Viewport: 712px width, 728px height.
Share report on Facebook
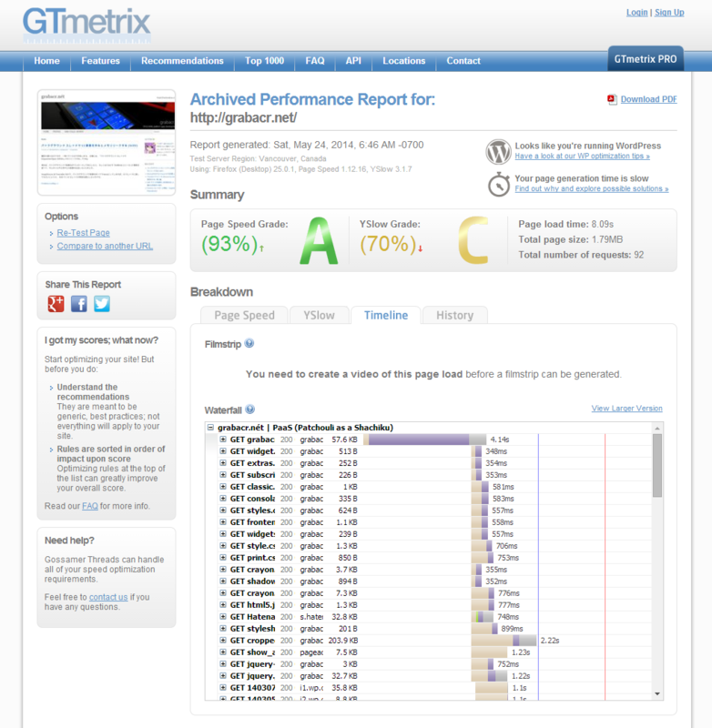pyautogui.click(x=79, y=304)
